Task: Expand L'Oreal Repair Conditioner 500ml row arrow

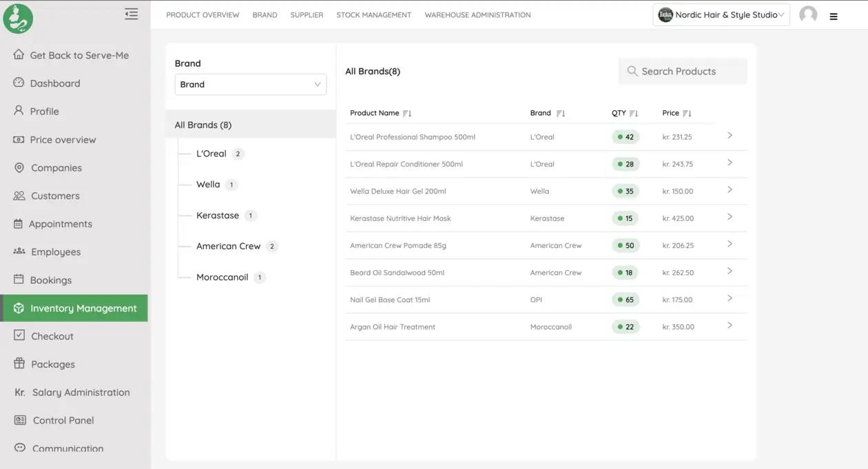Action: pyautogui.click(x=730, y=163)
